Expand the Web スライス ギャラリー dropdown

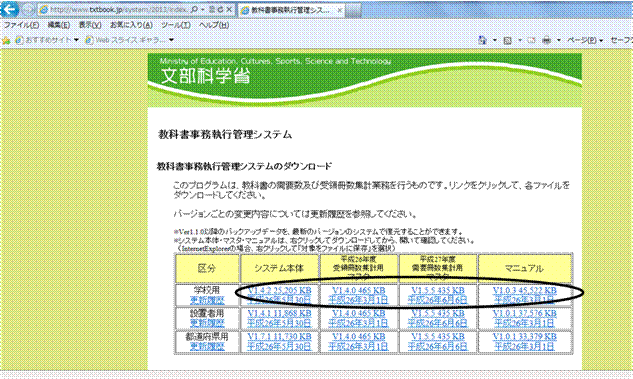[x=171, y=40]
